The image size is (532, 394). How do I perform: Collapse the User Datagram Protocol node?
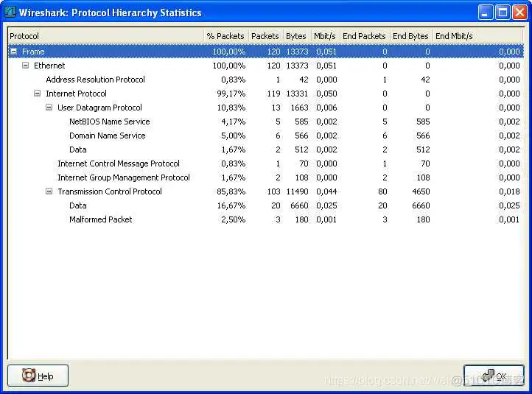49,108
